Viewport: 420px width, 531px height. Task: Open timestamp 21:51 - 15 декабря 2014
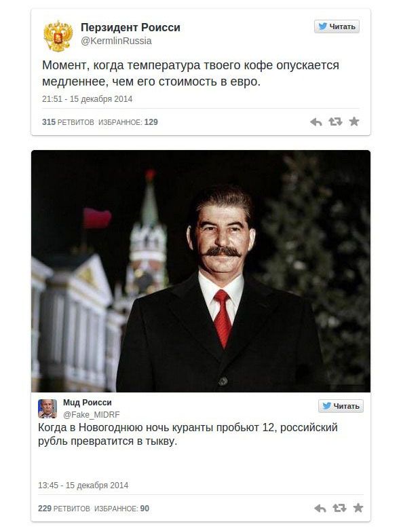pos(87,99)
